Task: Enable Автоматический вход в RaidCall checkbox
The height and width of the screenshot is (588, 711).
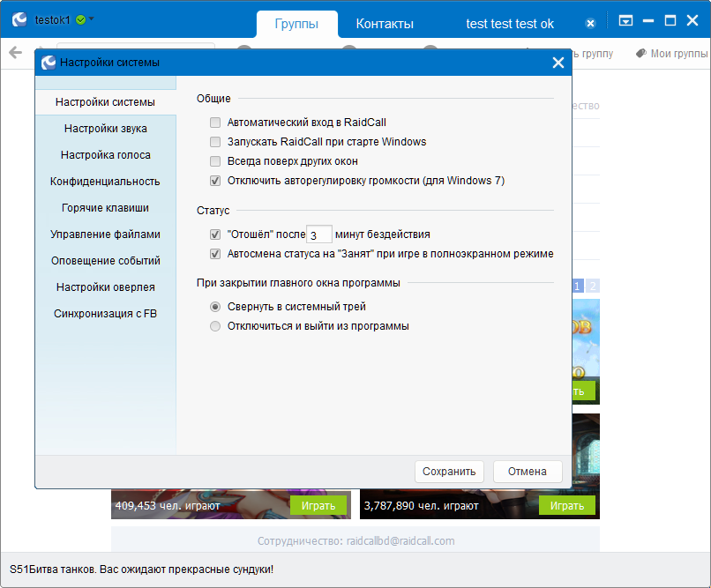Action: [x=215, y=123]
